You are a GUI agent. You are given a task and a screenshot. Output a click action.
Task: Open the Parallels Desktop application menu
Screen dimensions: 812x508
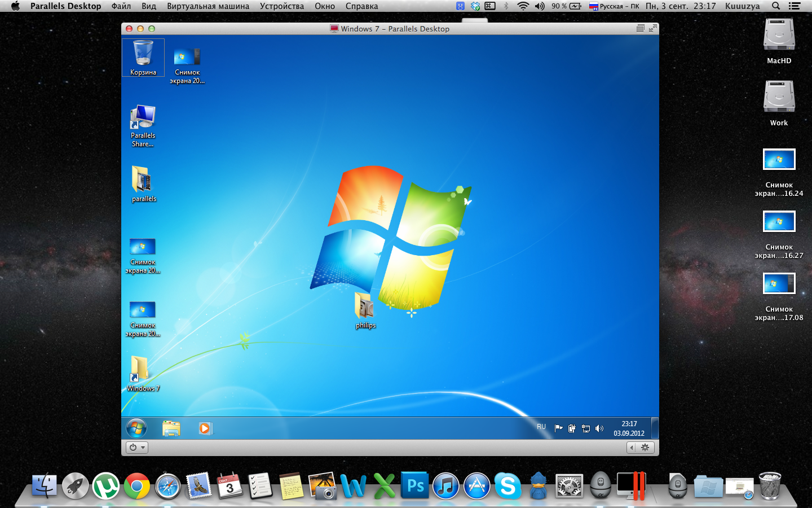(66, 6)
